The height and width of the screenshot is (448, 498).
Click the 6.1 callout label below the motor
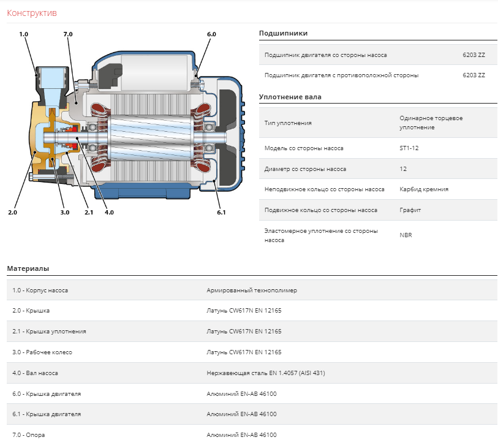coord(221,212)
